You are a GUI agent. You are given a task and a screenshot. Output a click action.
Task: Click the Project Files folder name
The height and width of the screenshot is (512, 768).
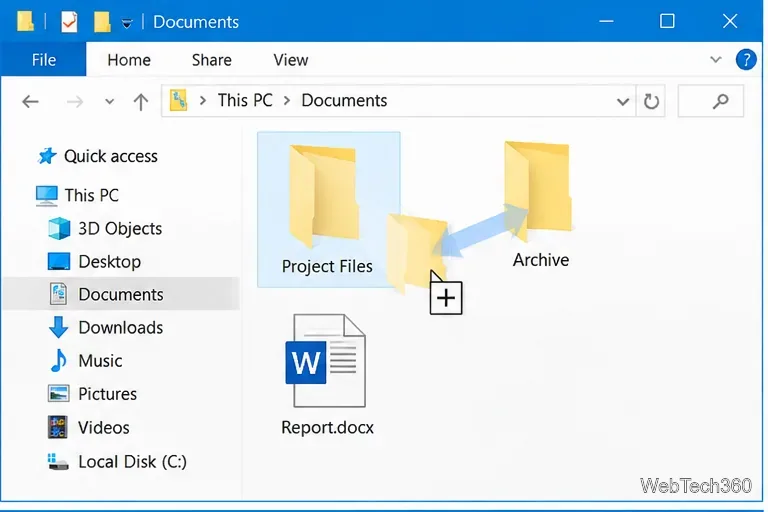click(x=327, y=266)
